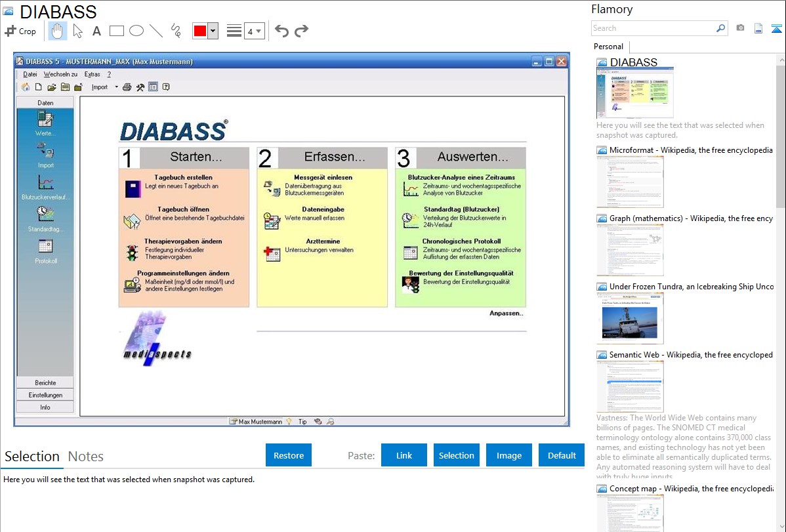
Task: Click the red annotation color swatch
Action: pyautogui.click(x=200, y=31)
